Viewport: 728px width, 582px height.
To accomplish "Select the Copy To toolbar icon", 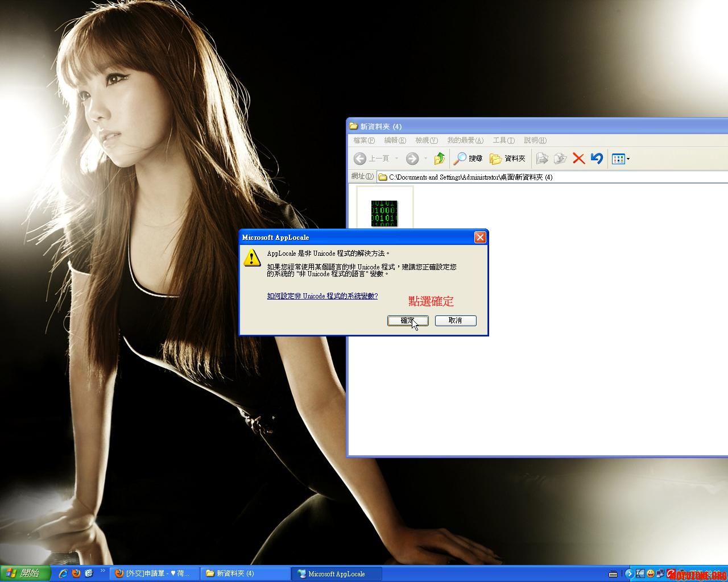I will (561, 159).
